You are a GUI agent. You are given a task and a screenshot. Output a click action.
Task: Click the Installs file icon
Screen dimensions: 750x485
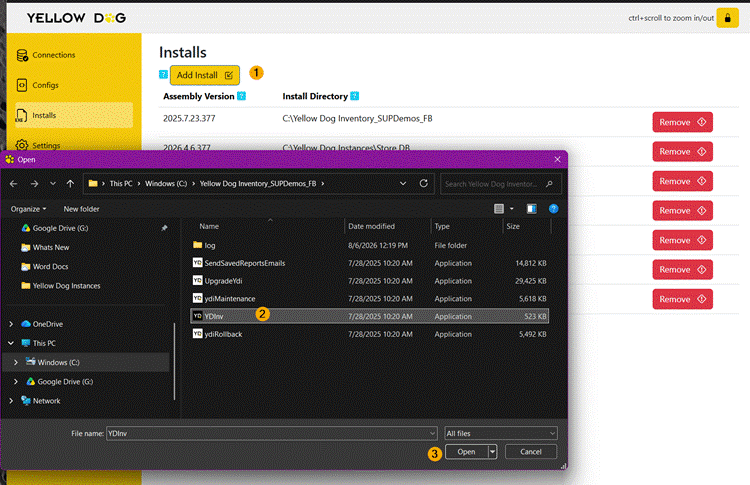[21, 115]
